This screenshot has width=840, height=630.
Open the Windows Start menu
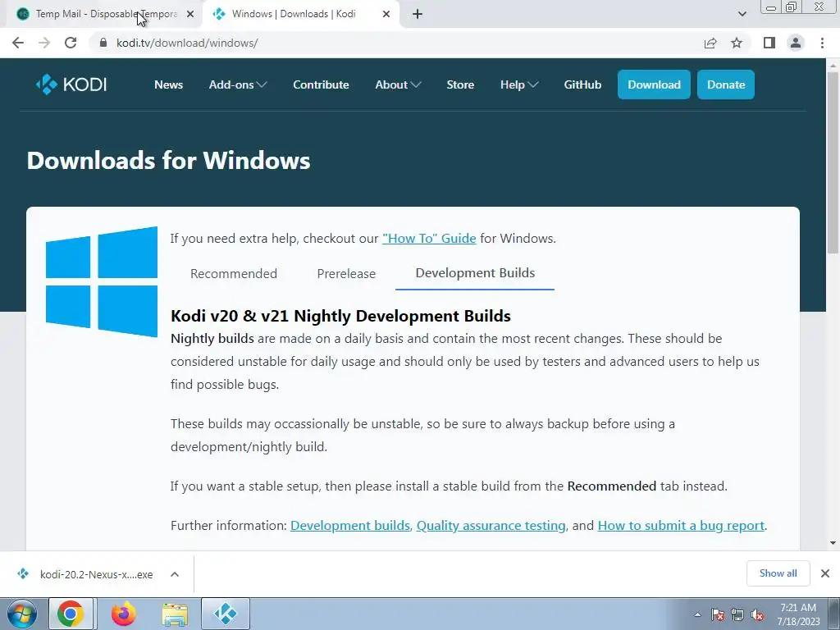(x=21, y=614)
